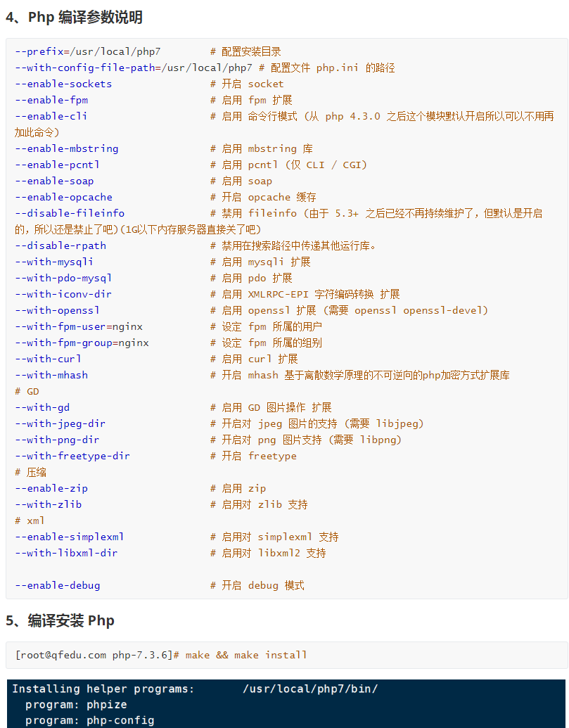Click the '--enable-opcache' option

[x=63, y=198]
